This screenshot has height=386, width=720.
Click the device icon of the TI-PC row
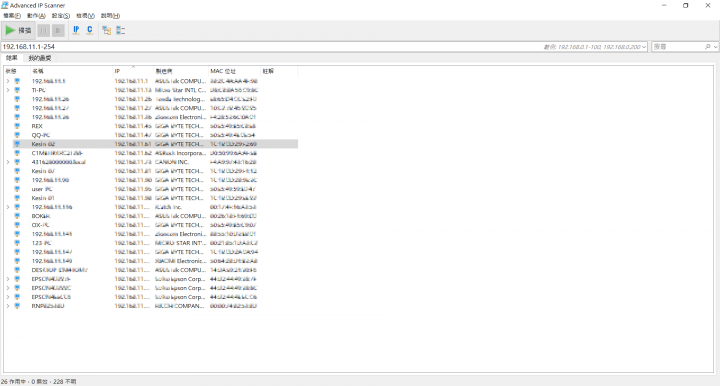(x=17, y=90)
